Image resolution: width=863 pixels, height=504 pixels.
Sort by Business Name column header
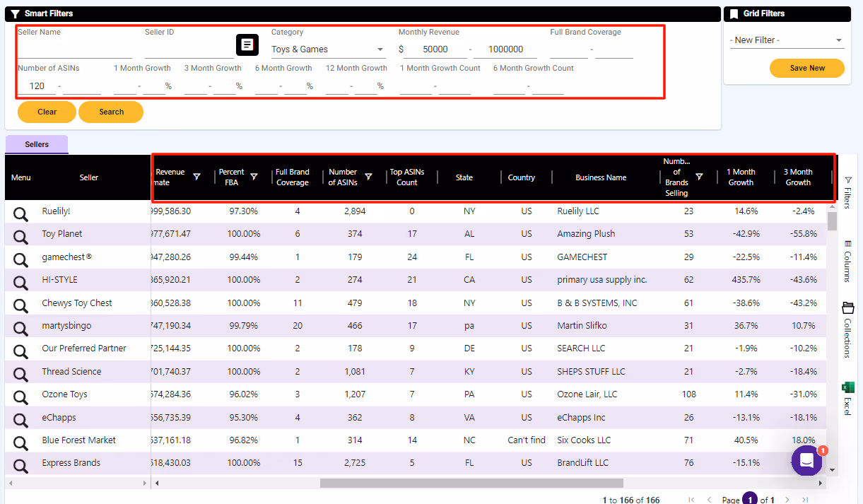point(601,177)
